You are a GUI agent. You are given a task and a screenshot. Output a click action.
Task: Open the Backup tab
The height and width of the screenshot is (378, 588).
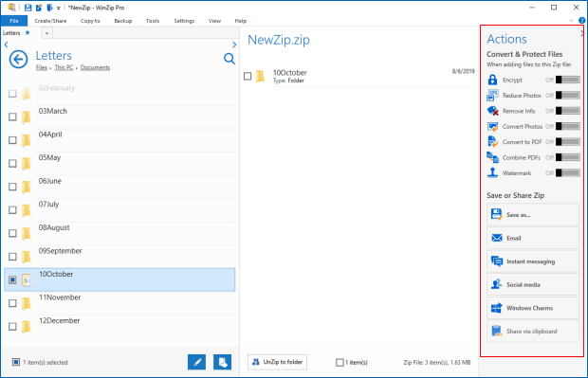pos(123,21)
